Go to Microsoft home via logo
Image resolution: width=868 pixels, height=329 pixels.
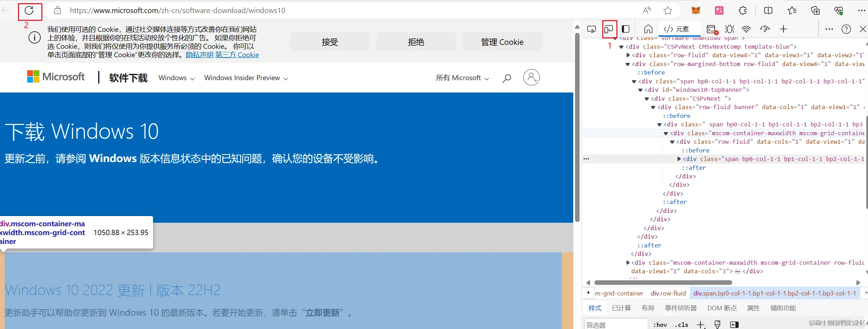(56, 77)
